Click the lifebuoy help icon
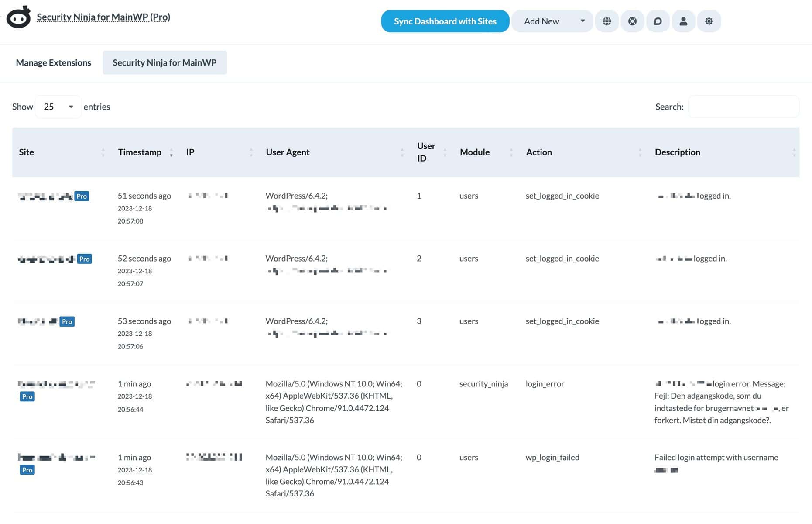The width and height of the screenshot is (812, 524). [632, 21]
